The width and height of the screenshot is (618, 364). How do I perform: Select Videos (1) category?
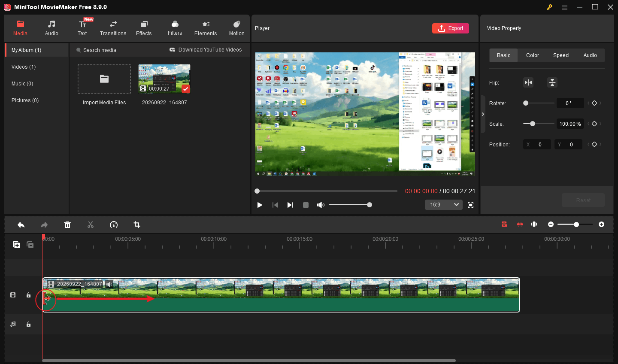(x=24, y=67)
